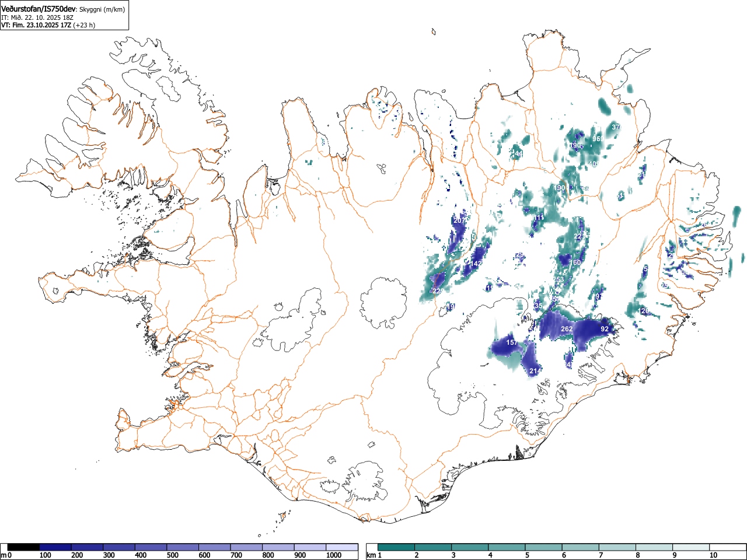Click the '160' visibility value on the map
Viewport: 747px width, 560px height.
tap(575, 262)
